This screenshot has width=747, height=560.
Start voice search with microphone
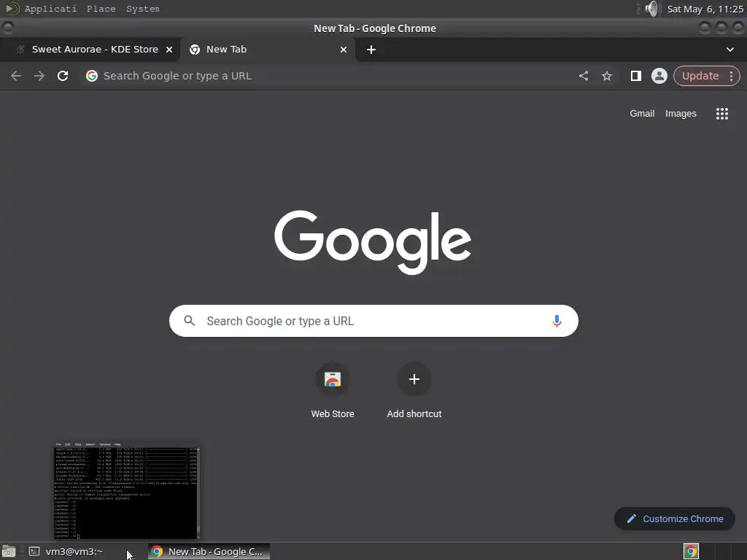click(557, 322)
